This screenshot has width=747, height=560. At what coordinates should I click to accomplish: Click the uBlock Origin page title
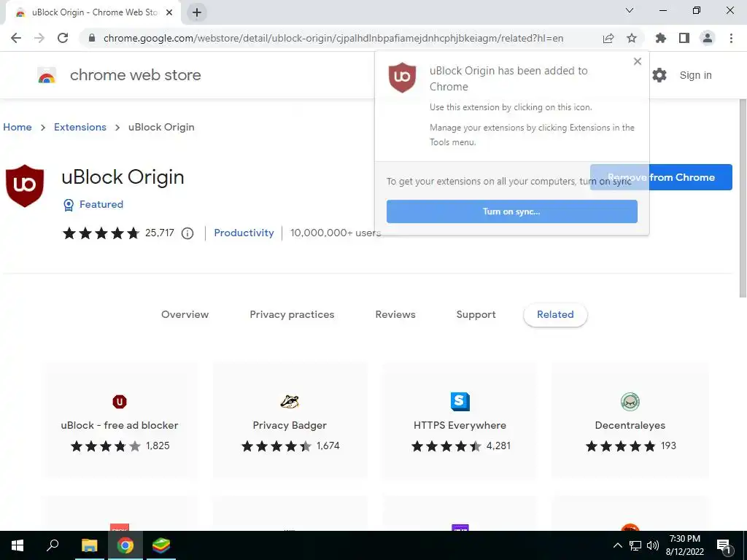click(x=123, y=177)
